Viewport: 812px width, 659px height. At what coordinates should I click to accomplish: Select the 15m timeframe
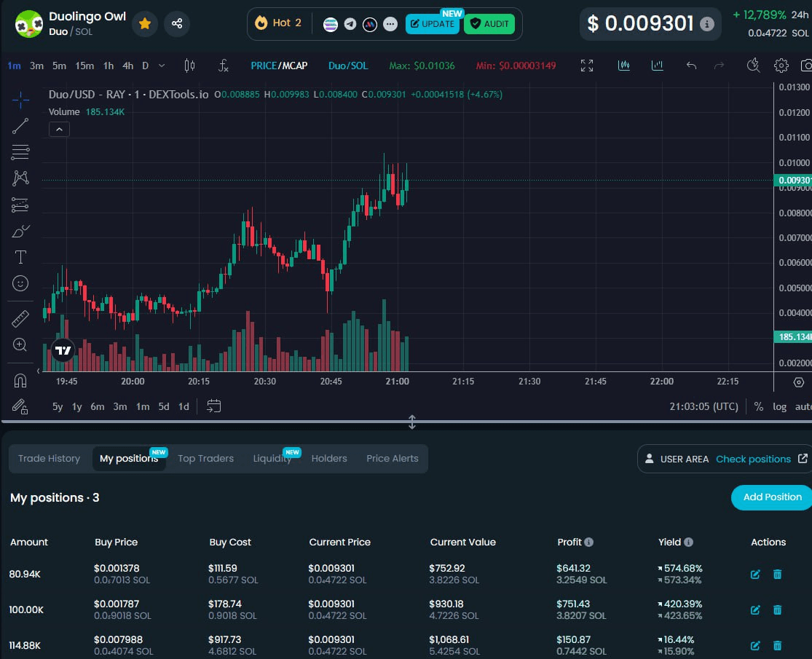click(84, 66)
